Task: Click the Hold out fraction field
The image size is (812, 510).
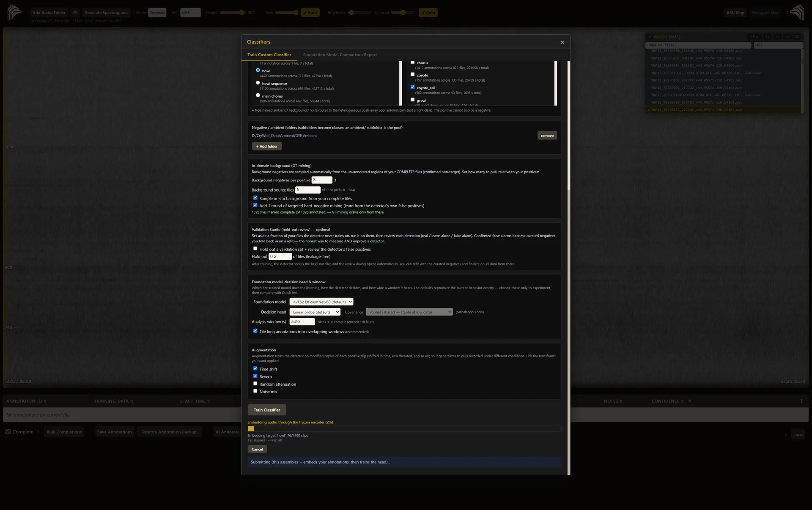Action: coord(280,257)
